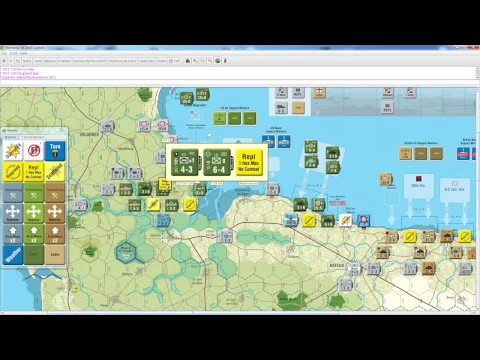Select the blue Turn marker

click(55, 151)
